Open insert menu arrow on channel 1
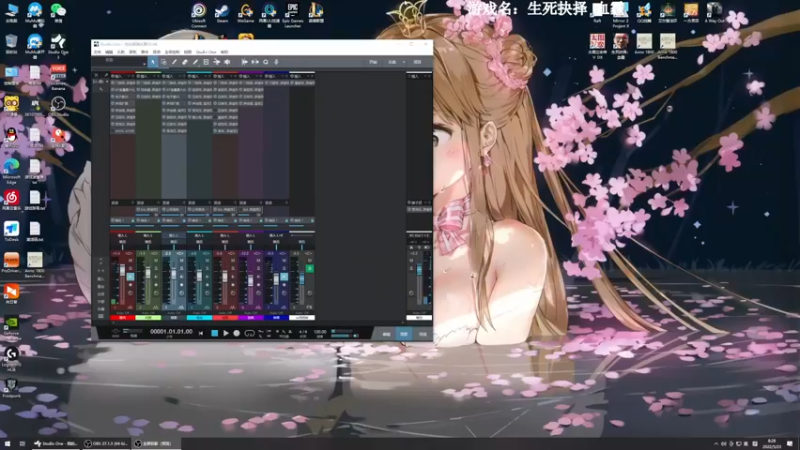The image size is (800, 450). [128, 76]
